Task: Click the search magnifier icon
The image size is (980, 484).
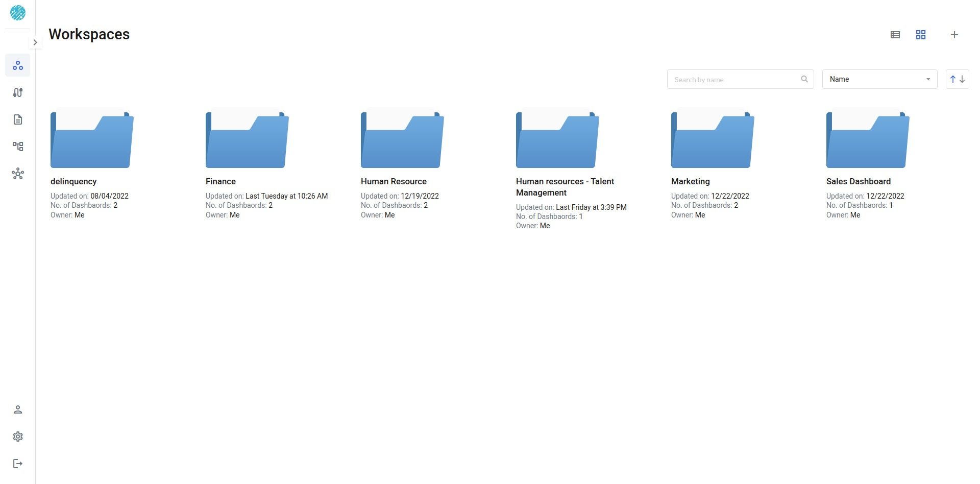Action: (804, 79)
